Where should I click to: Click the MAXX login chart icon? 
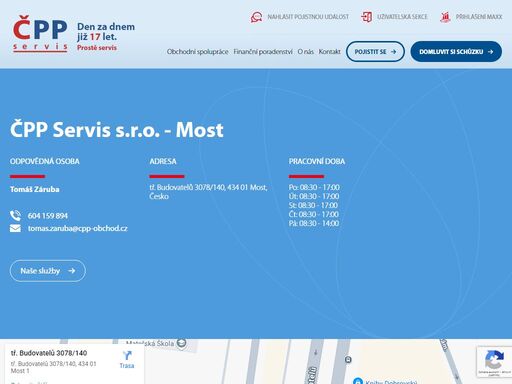[x=445, y=17]
